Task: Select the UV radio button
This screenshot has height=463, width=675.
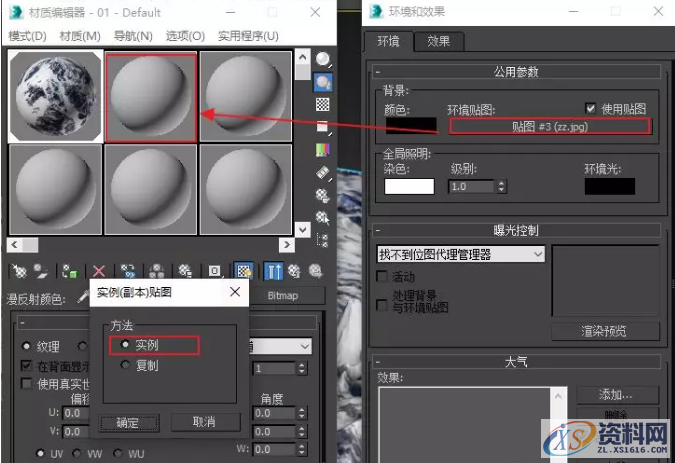Action: [x=40, y=453]
